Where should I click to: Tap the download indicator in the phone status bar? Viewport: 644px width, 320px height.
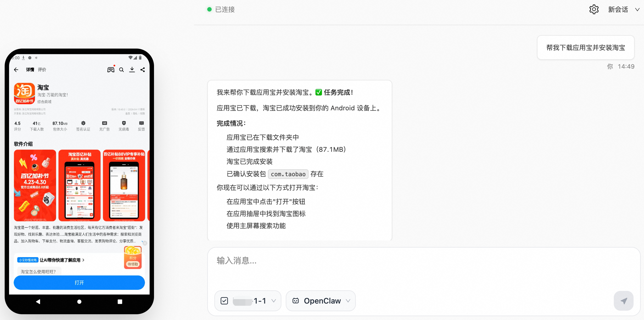(24, 58)
